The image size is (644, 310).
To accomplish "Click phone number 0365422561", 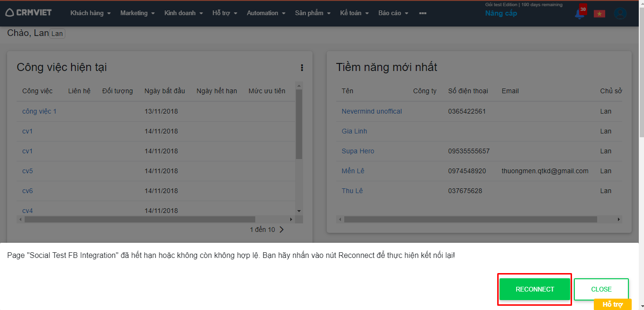I will pyautogui.click(x=467, y=111).
